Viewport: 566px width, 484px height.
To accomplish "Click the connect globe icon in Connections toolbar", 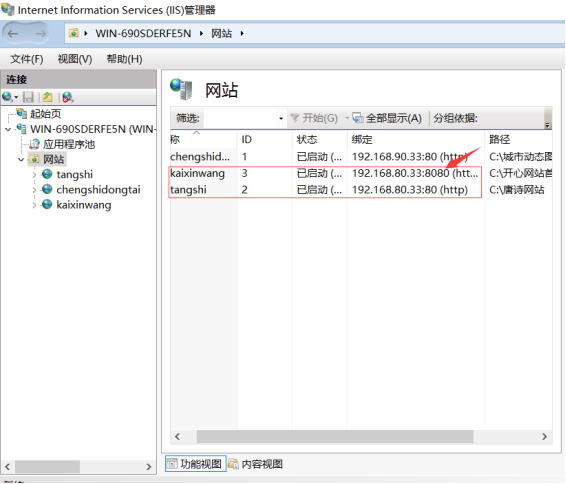I will (x=8, y=97).
